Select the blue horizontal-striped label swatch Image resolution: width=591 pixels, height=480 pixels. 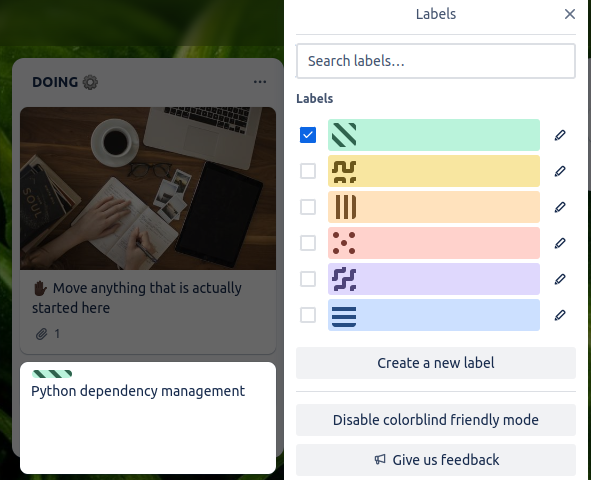(434, 315)
